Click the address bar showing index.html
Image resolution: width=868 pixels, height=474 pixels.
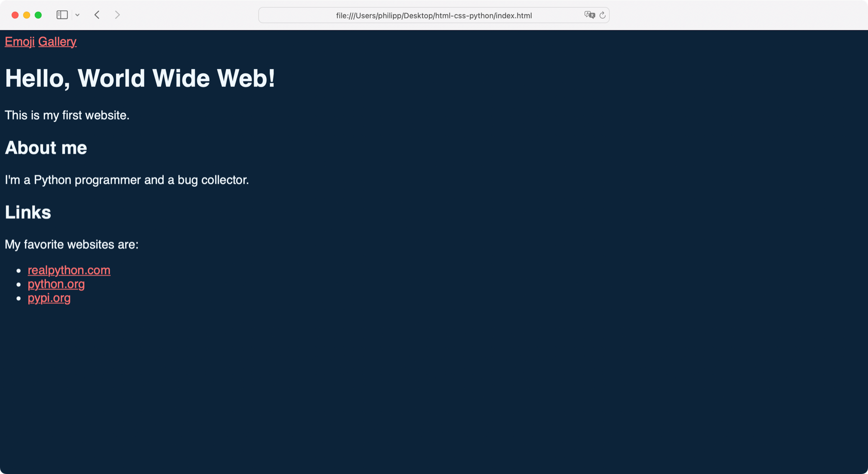[433, 15]
